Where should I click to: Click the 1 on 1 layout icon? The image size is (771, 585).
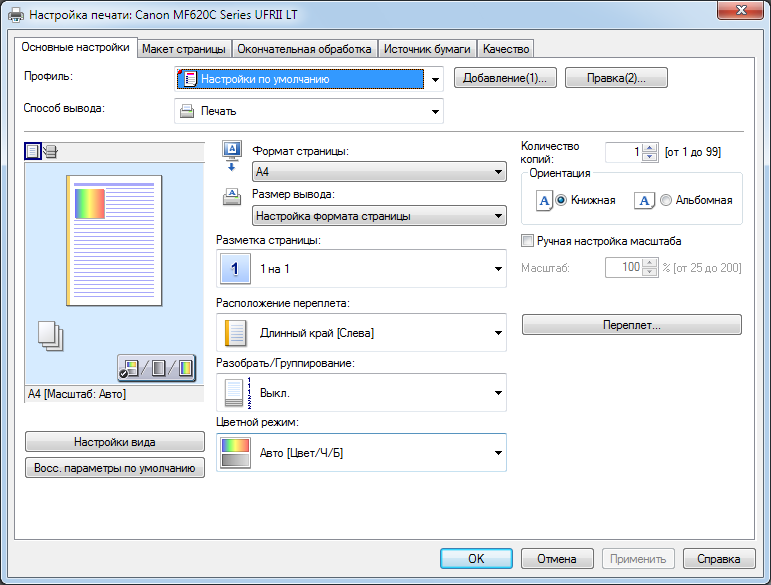tap(236, 268)
